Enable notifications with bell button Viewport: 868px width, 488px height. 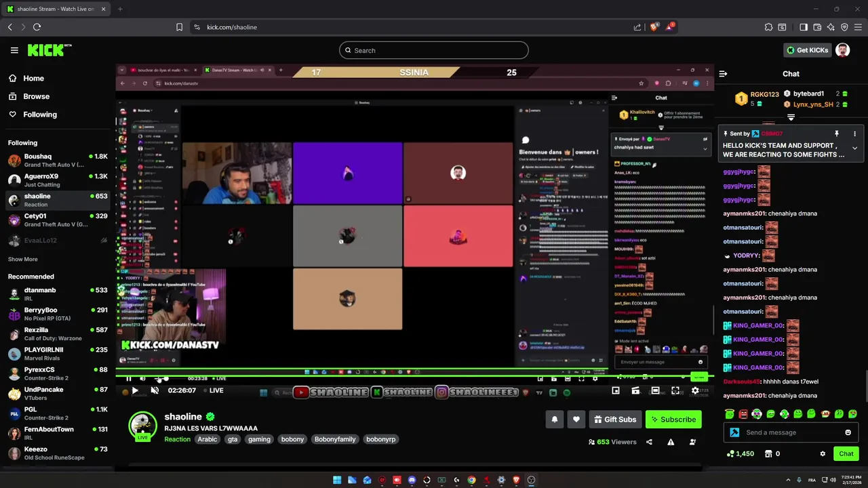point(554,420)
